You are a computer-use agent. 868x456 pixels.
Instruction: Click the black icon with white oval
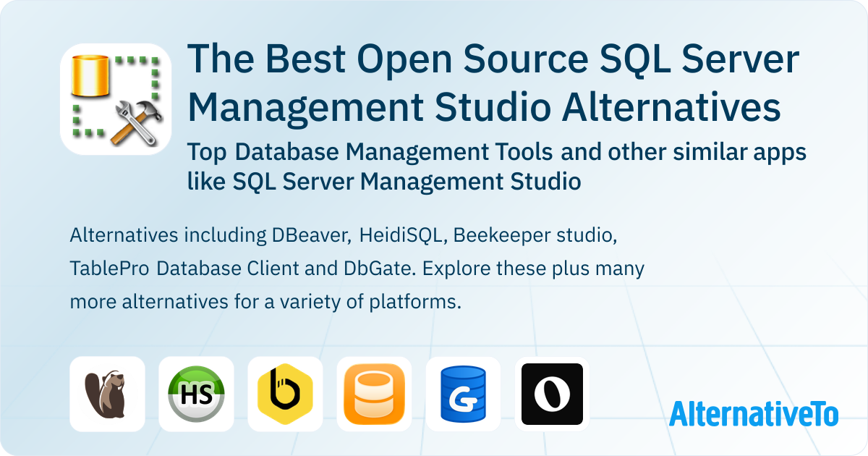(552, 394)
